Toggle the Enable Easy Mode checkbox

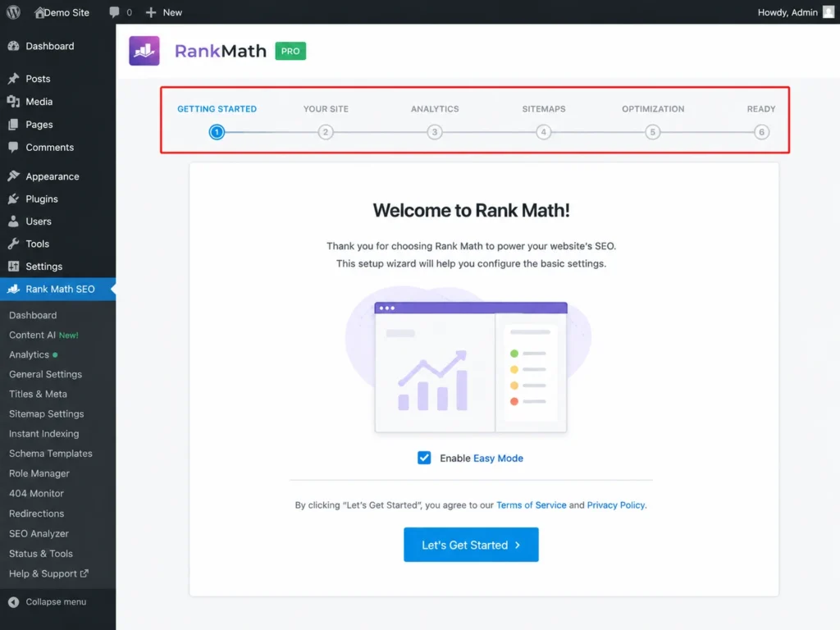(x=424, y=458)
